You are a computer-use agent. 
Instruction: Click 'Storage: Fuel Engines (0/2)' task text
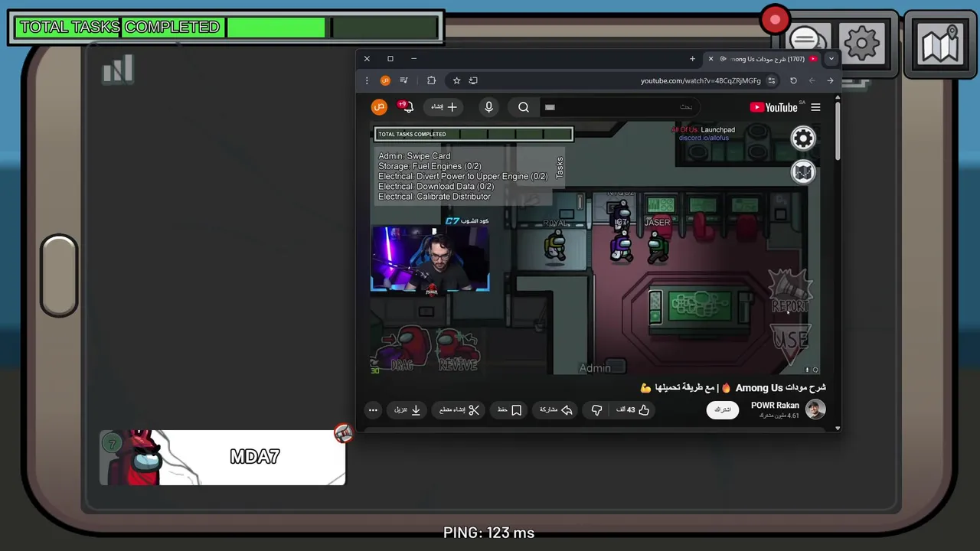click(x=430, y=166)
